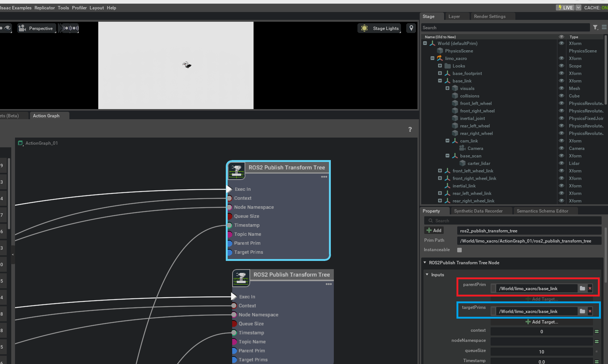Switch to the Render Settings tab
The width and height of the screenshot is (608, 364).
[490, 16]
